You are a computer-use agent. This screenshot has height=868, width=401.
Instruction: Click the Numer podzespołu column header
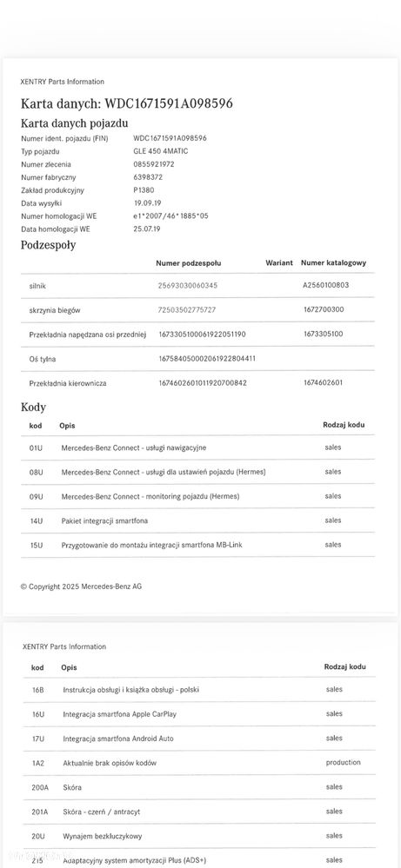[189, 263]
